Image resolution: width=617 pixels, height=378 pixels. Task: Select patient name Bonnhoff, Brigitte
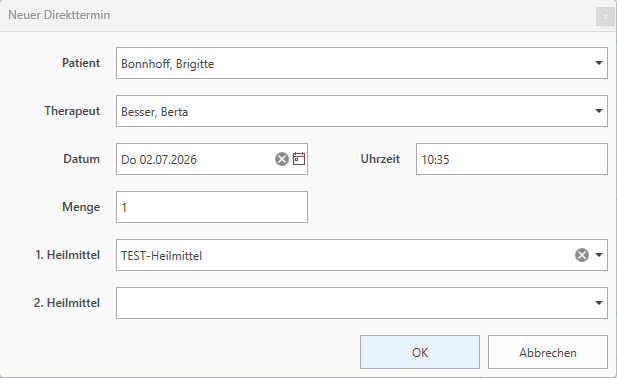[x=168, y=64]
